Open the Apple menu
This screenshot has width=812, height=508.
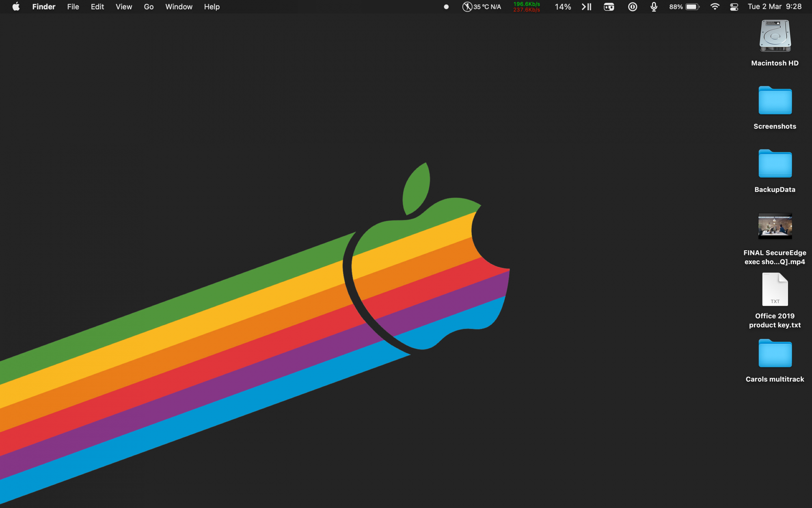[16, 7]
